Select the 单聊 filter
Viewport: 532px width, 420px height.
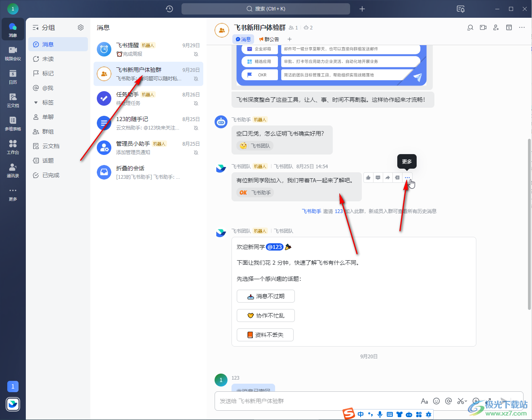pyautogui.click(x=58, y=117)
